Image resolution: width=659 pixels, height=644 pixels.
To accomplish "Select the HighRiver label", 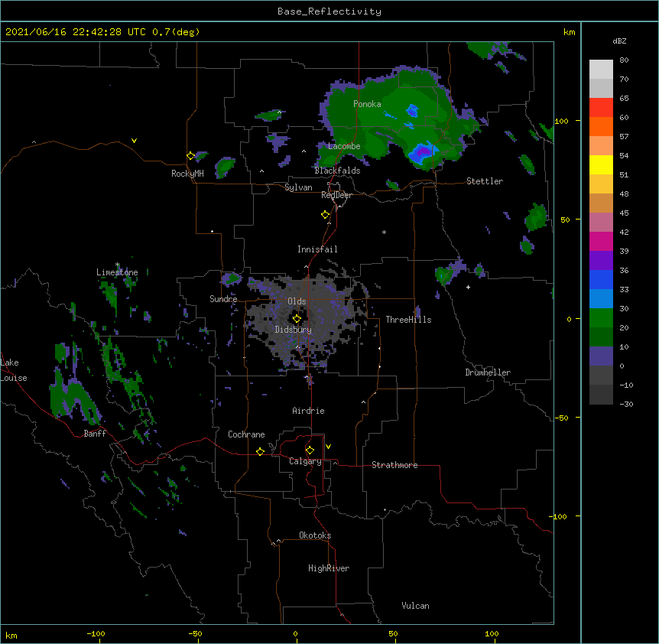I will [x=329, y=568].
